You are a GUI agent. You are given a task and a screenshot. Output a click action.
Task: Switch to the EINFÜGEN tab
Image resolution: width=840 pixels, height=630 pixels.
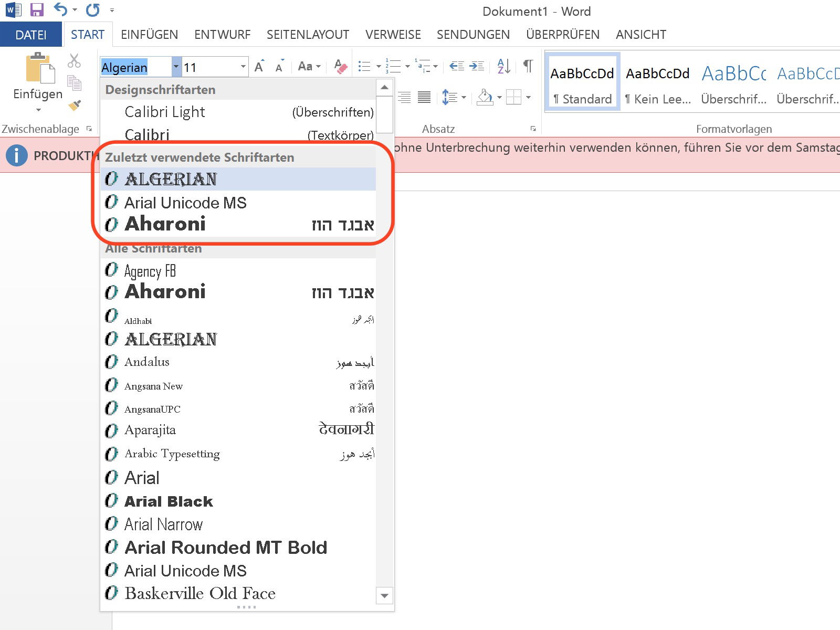pyautogui.click(x=149, y=35)
